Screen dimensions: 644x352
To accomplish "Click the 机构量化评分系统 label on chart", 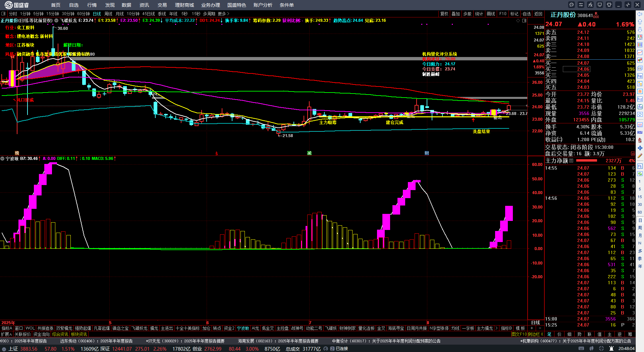I will [x=439, y=54].
